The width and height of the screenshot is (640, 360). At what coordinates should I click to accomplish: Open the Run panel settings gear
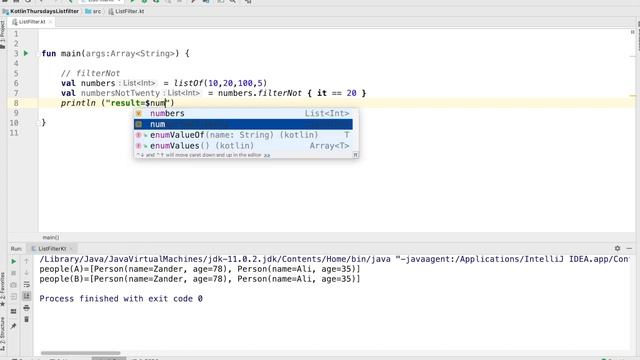click(617, 248)
